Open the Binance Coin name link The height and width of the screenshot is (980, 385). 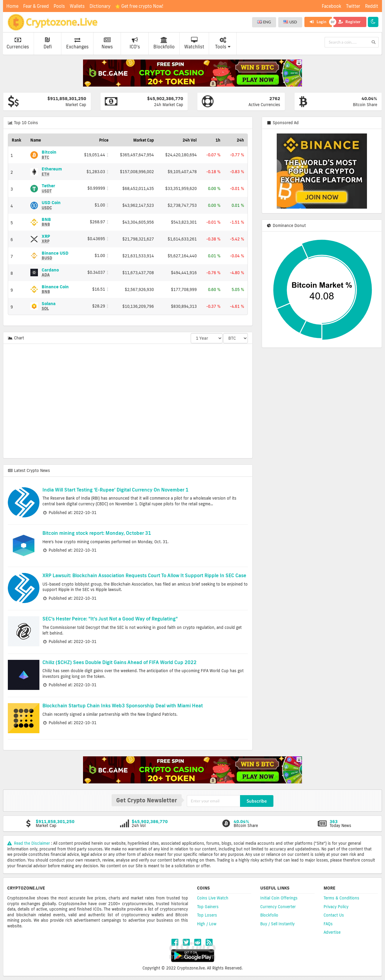tap(55, 287)
